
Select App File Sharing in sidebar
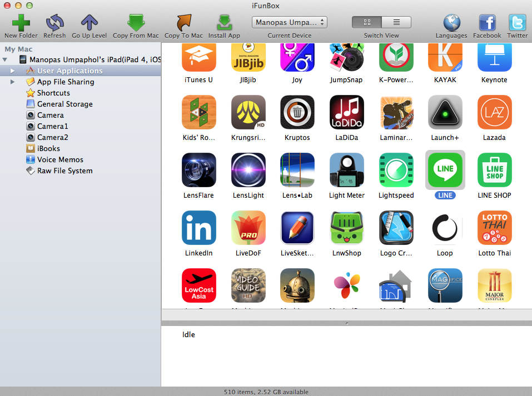click(x=66, y=82)
